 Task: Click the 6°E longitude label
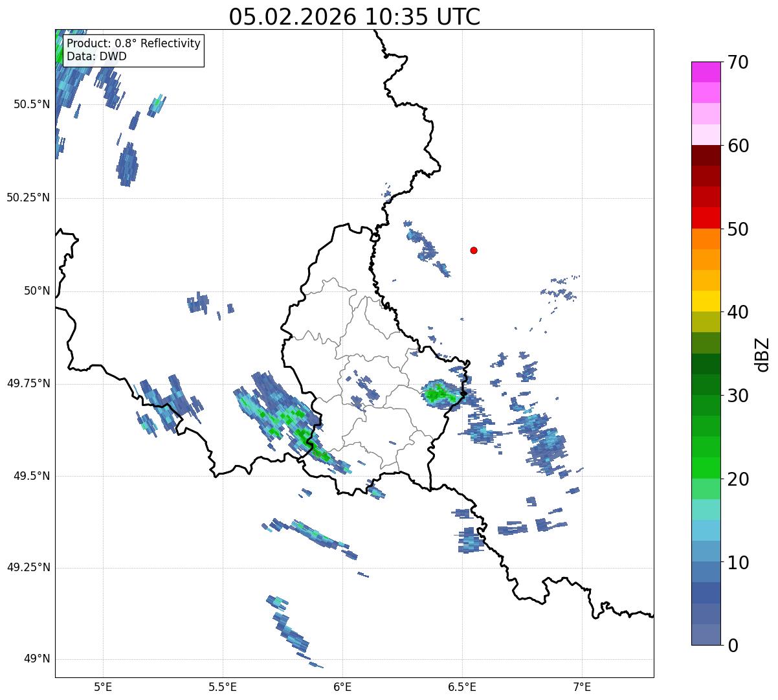(342, 687)
